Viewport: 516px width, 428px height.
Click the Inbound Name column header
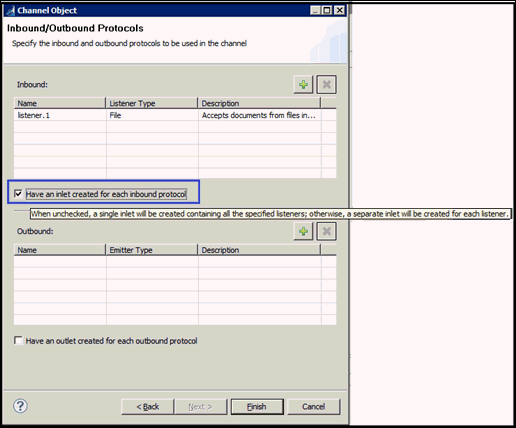(60, 103)
